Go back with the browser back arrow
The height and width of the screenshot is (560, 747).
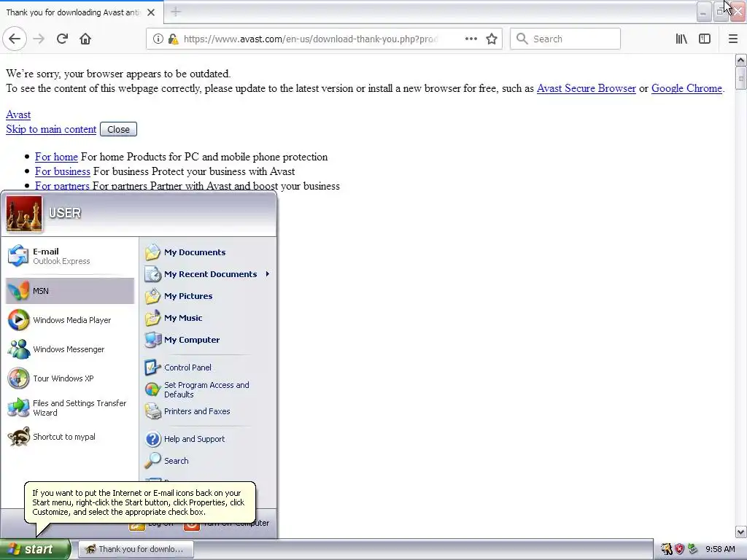(15, 39)
